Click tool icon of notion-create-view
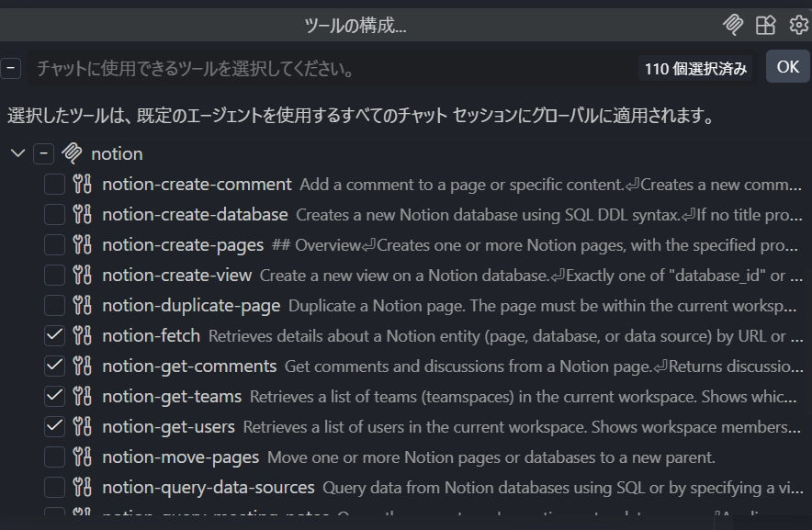This screenshot has width=812, height=530. (x=83, y=275)
